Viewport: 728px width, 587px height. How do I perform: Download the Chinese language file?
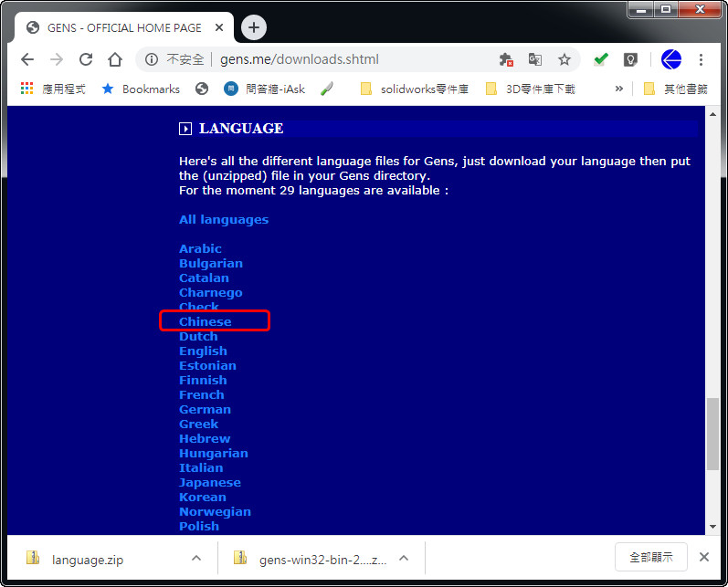pyautogui.click(x=206, y=321)
